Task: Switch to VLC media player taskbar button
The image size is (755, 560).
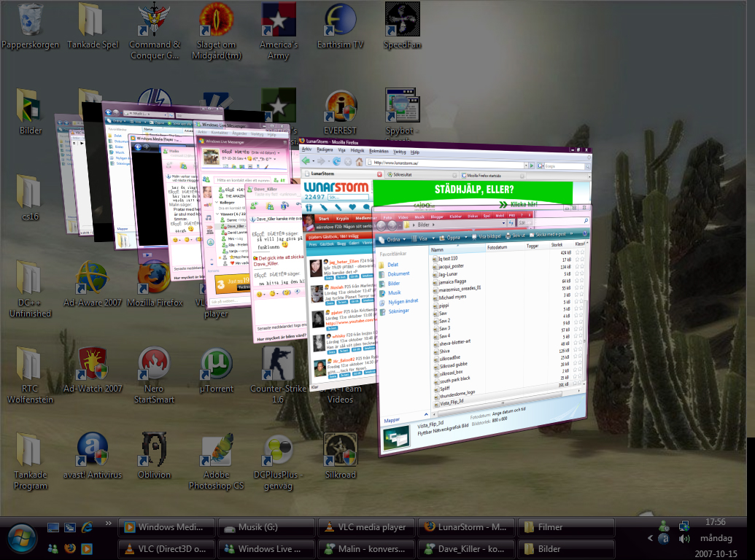Action: pos(366,527)
